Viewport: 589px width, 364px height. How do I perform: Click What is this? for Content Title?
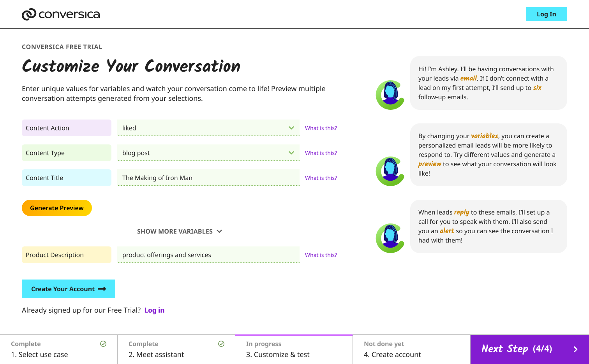coord(321,178)
